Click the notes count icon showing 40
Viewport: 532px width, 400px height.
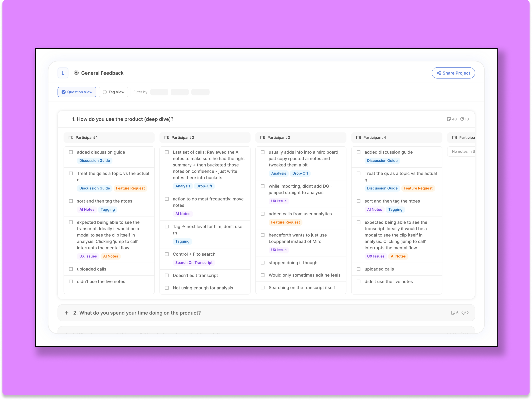(x=449, y=119)
